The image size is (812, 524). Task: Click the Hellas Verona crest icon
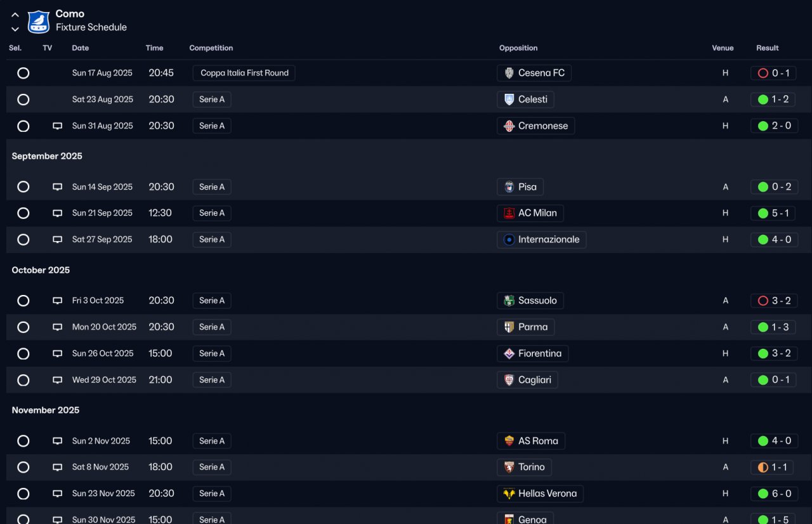pyautogui.click(x=509, y=494)
